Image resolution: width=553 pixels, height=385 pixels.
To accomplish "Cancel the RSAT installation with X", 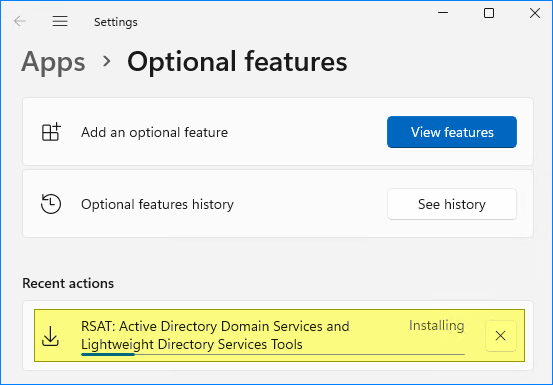I will click(x=500, y=336).
